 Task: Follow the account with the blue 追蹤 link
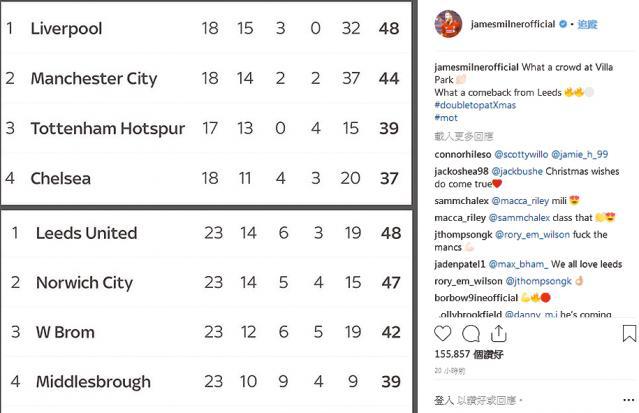(x=587, y=24)
